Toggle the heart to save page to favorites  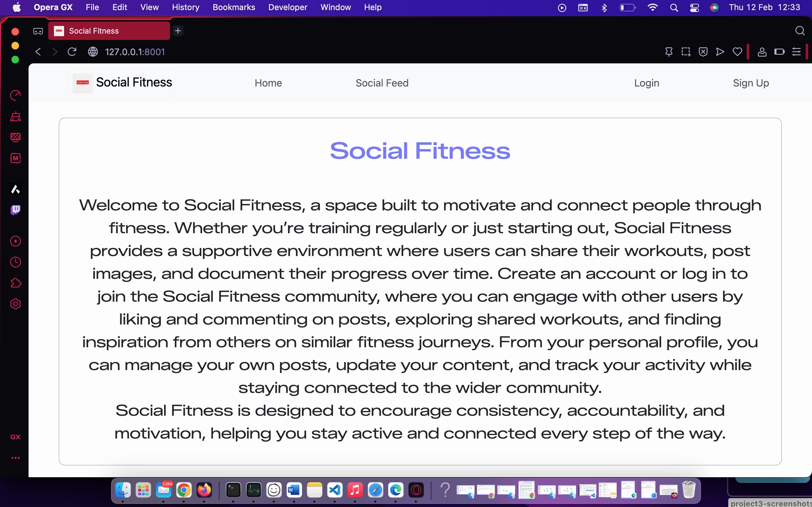pos(737,51)
